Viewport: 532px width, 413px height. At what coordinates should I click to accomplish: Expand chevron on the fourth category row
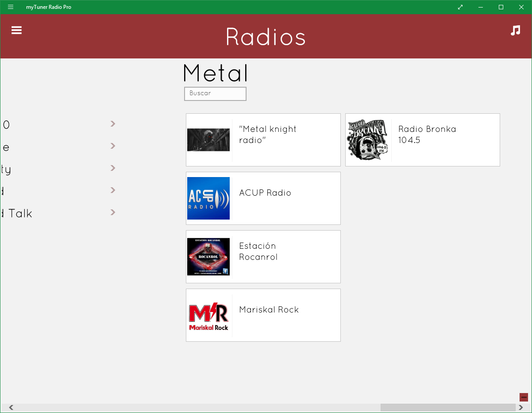click(x=113, y=190)
